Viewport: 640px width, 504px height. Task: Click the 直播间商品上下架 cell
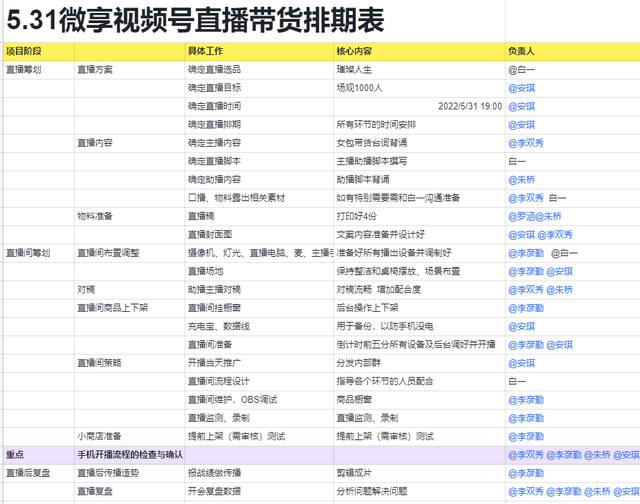pyautogui.click(x=129, y=308)
